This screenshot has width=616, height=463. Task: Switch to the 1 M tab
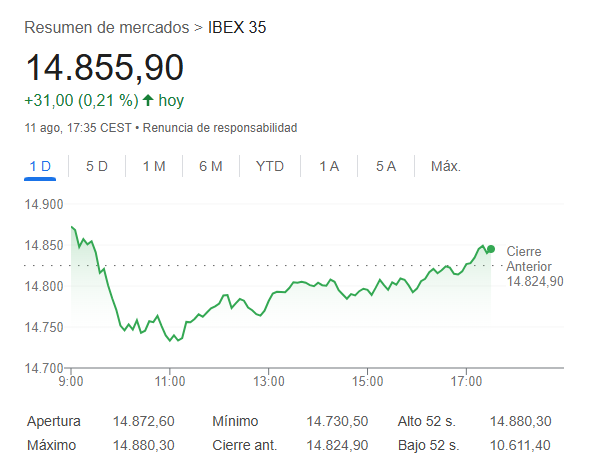153,166
